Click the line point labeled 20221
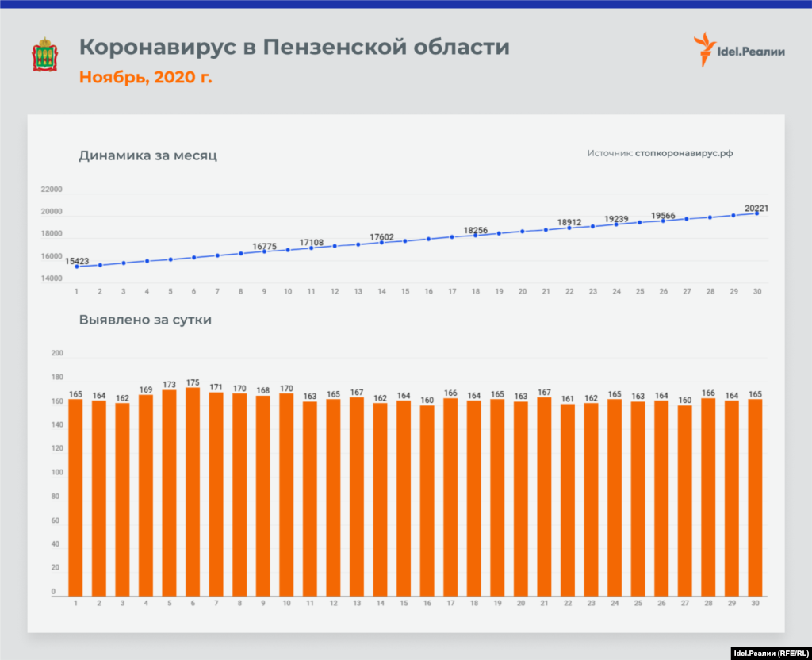The image size is (812, 660). click(x=757, y=213)
